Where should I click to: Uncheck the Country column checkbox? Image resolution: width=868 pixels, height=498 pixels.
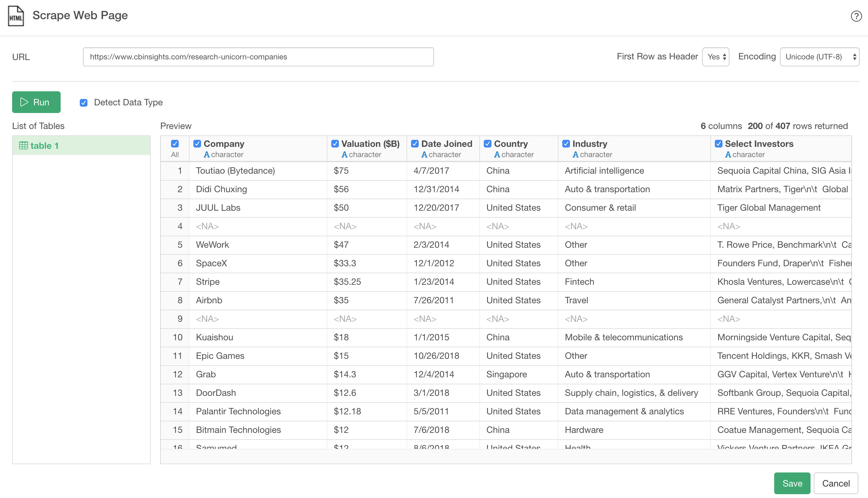coord(488,144)
